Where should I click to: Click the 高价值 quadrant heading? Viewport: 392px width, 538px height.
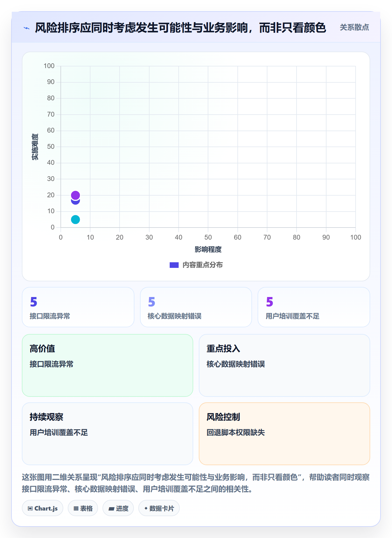pyautogui.click(x=42, y=349)
